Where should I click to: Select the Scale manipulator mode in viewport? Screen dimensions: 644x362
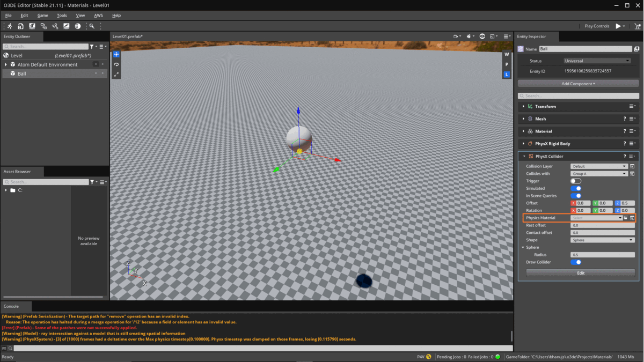coord(116,75)
